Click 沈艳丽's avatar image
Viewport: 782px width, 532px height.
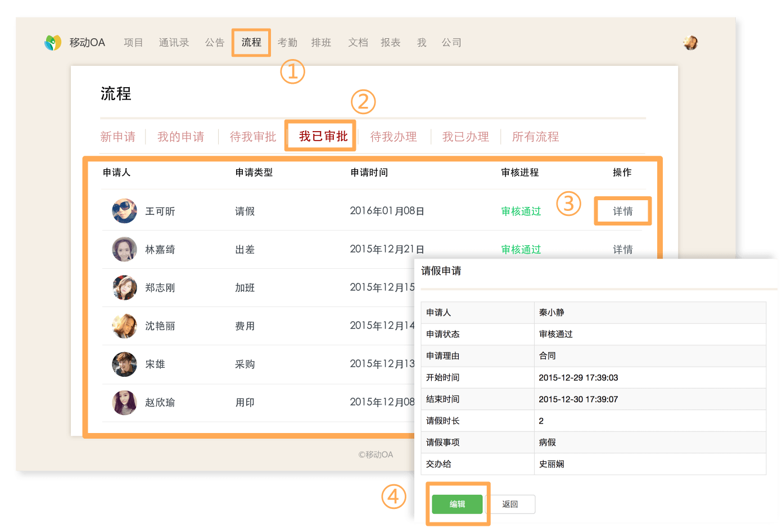coord(124,326)
